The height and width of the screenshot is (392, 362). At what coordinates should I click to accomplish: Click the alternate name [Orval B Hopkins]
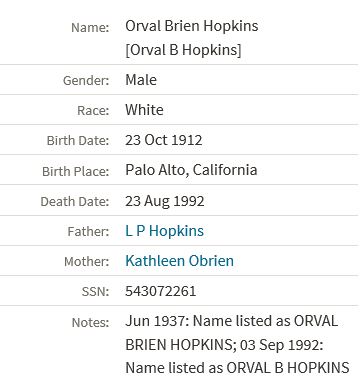pyautogui.click(x=183, y=50)
